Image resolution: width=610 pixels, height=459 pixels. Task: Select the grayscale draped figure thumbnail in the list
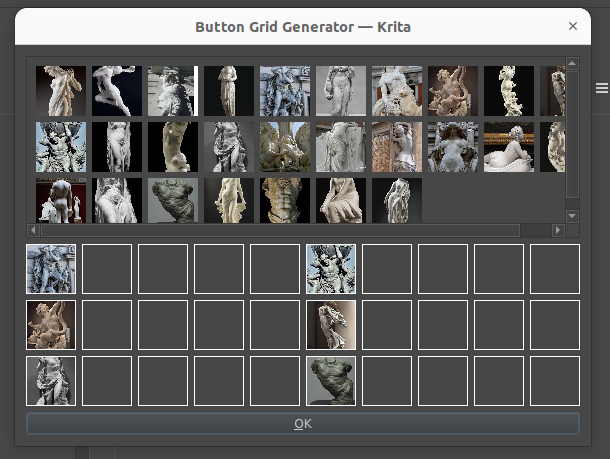229,147
